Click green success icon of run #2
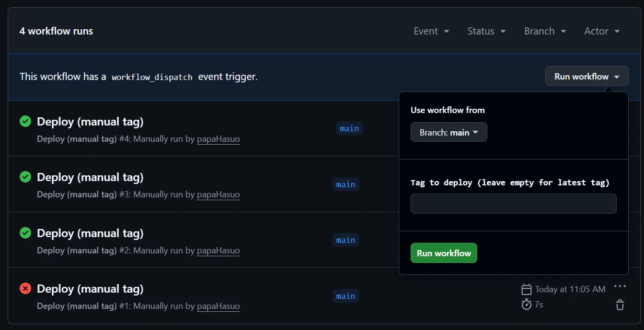 click(x=25, y=233)
